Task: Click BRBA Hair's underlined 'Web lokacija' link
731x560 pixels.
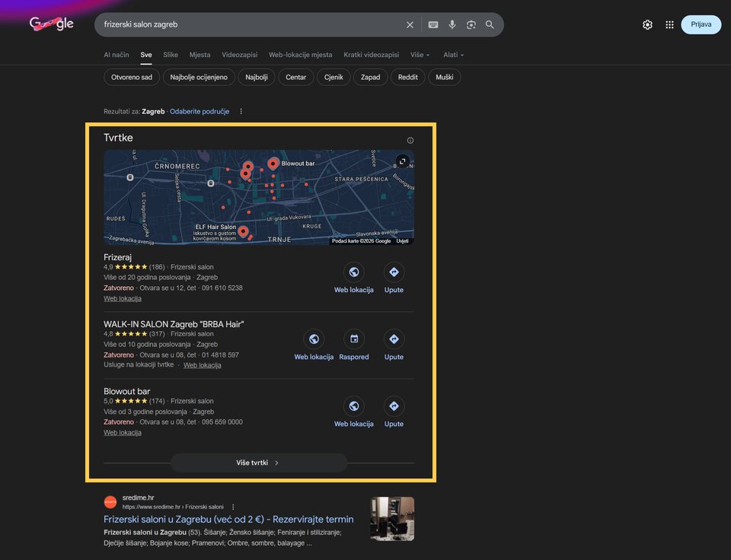Action: click(203, 365)
